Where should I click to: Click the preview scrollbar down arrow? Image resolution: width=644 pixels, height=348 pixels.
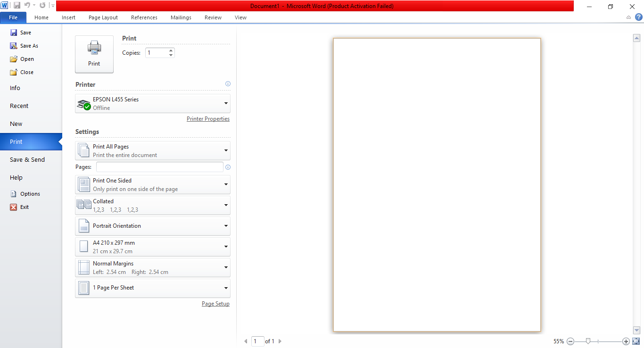click(x=636, y=331)
